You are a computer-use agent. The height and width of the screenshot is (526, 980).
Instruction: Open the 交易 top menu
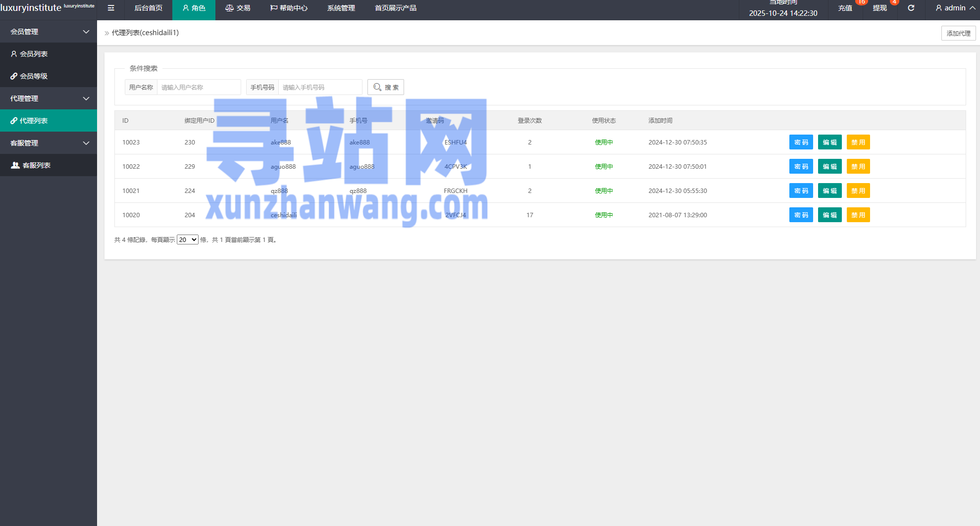[x=238, y=8]
